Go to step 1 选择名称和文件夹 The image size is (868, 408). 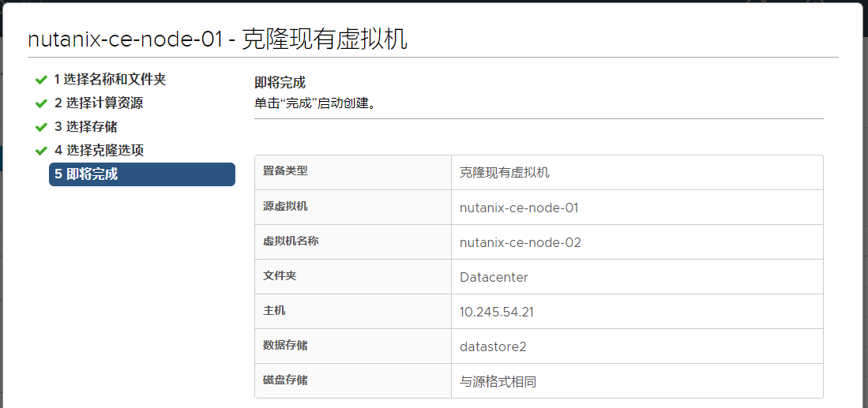point(110,80)
